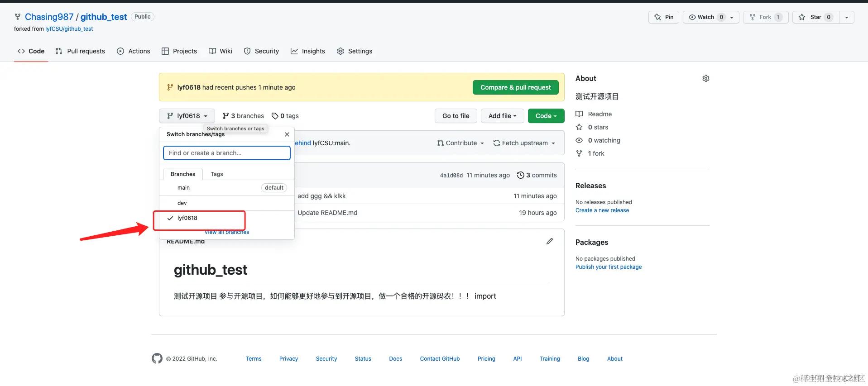Image resolution: width=868 pixels, height=386 pixels.
Task: Click Create a new release
Action: pyautogui.click(x=602, y=210)
